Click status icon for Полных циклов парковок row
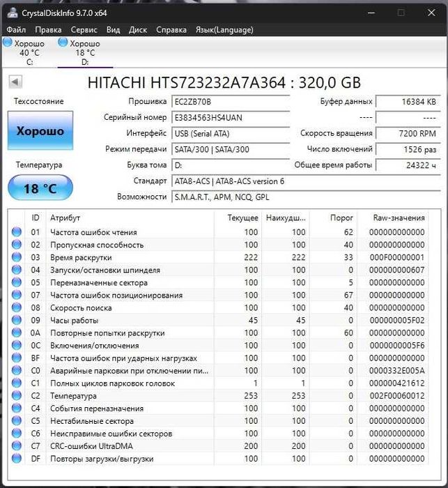This screenshot has width=448, height=488. [17, 383]
